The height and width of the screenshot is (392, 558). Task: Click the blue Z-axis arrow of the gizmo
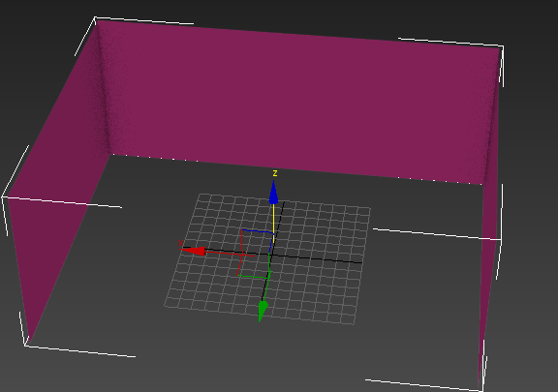click(x=273, y=193)
